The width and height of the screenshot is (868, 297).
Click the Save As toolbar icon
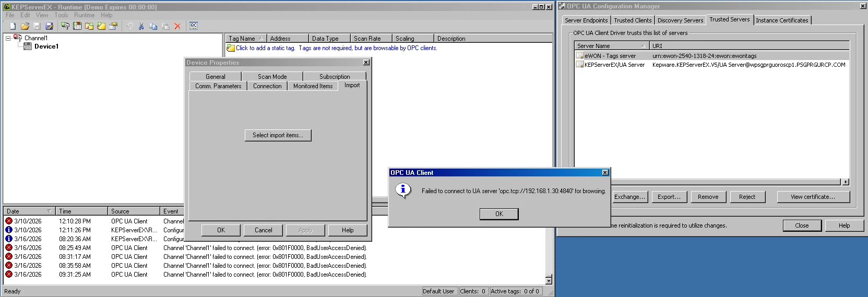click(x=49, y=26)
